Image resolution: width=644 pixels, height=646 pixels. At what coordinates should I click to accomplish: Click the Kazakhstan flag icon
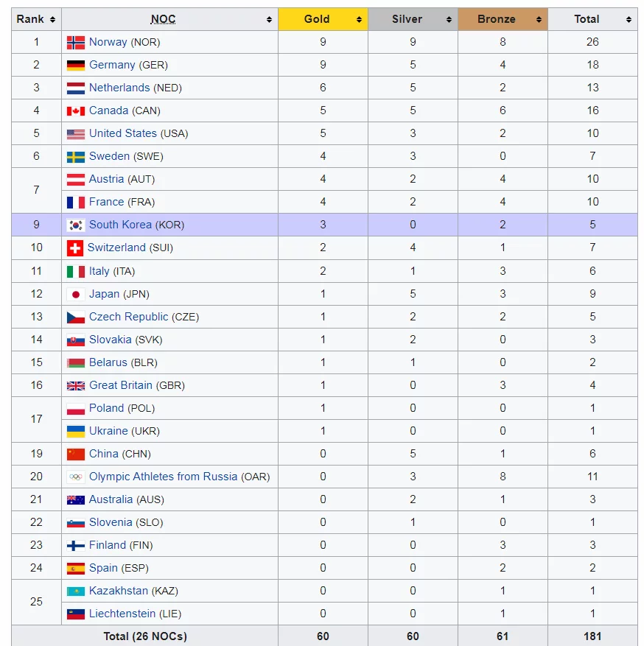[76, 591]
